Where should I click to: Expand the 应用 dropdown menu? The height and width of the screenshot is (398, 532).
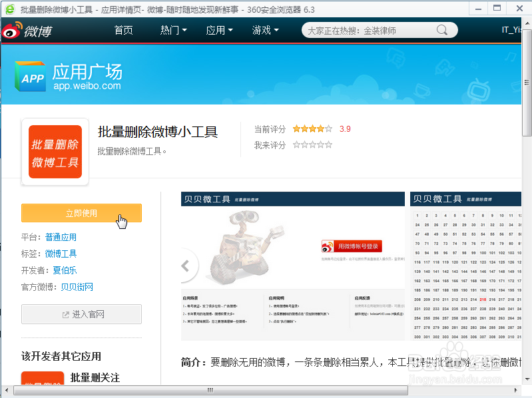pos(219,31)
